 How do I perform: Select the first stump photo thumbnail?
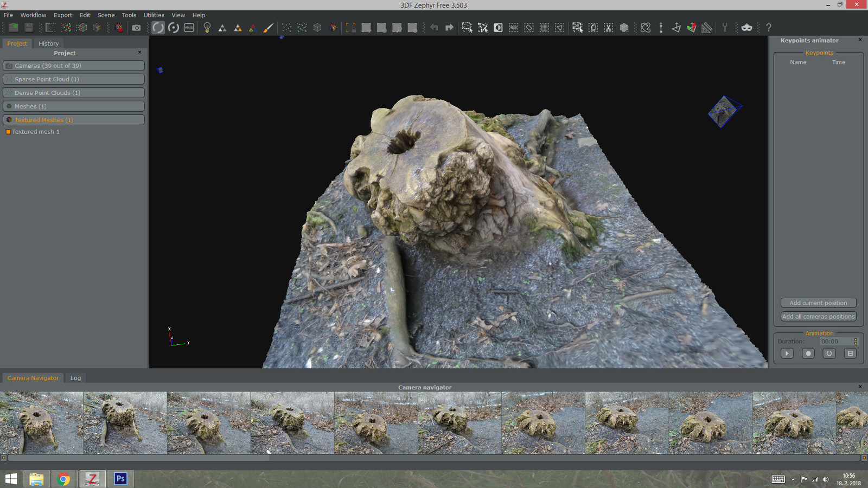click(41, 422)
